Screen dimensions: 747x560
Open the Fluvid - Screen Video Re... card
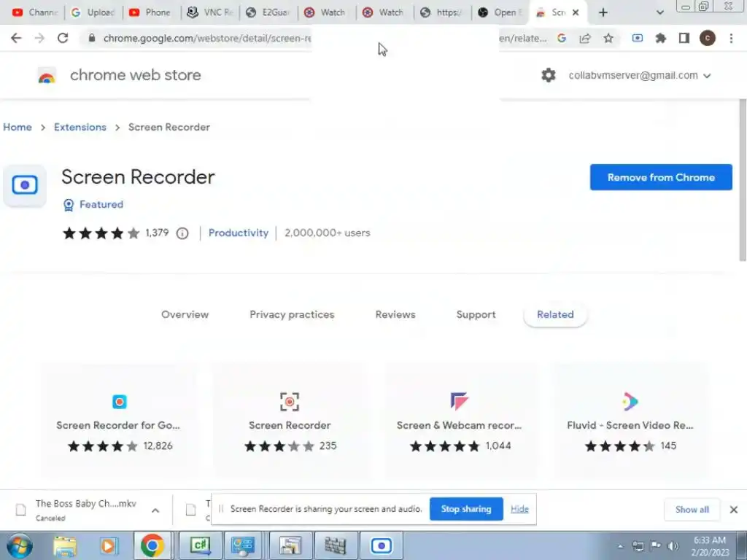pyautogui.click(x=630, y=421)
